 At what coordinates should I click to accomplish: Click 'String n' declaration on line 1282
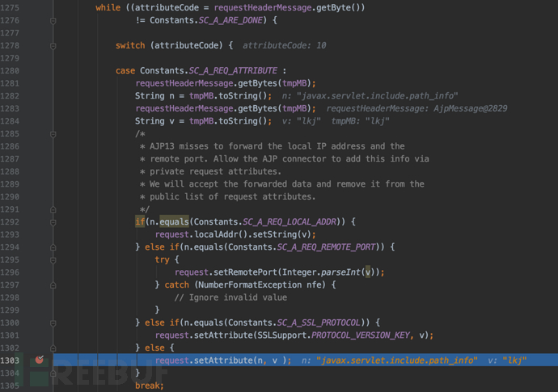click(154, 96)
